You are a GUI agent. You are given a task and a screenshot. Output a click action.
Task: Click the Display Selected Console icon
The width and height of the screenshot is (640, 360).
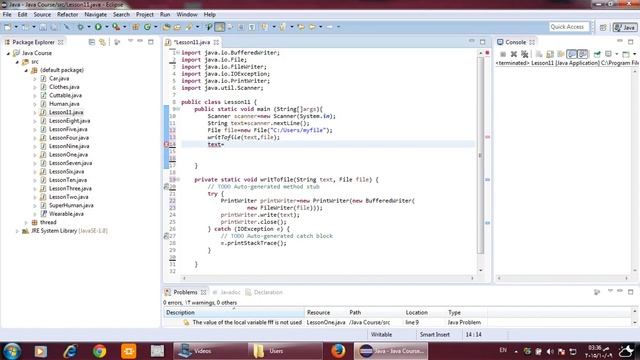[x=609, y=54]
